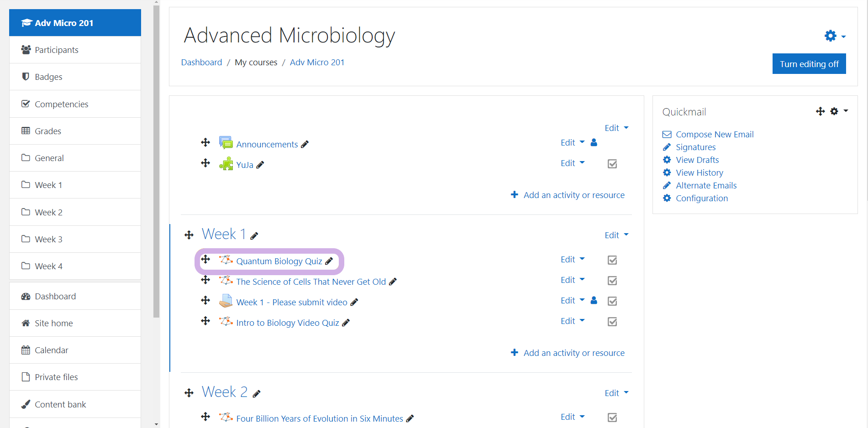Click the move handle beside Announcements
Viewport: 868px width, 428px height.
tap(205, 142)
